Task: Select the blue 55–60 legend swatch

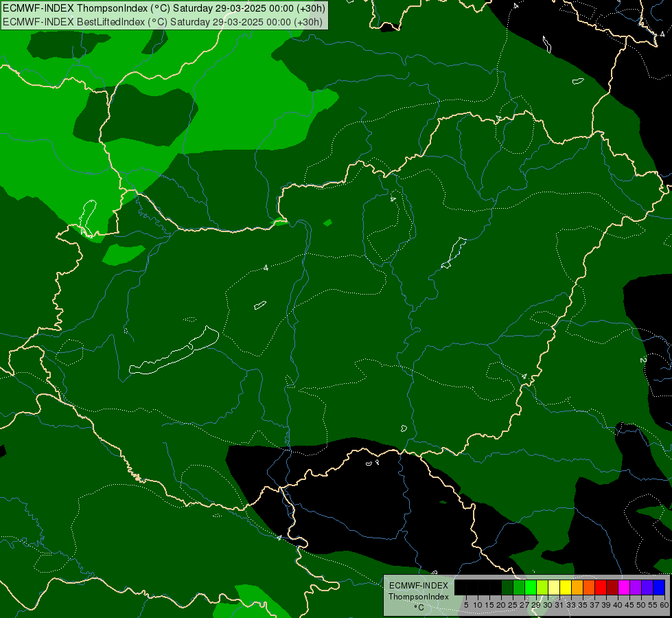Action: (x=659, y=587)
